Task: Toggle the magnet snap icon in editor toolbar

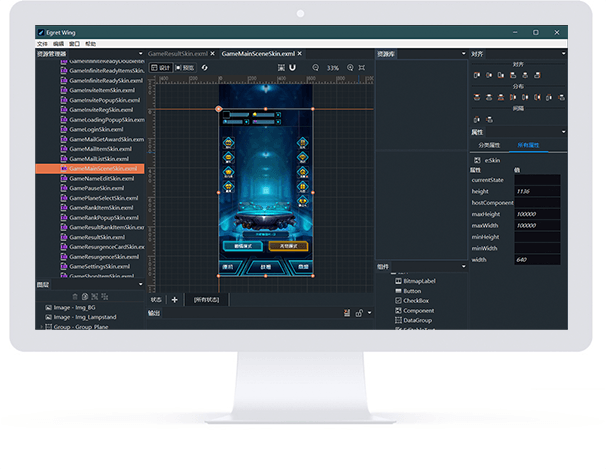Action: 293,68
